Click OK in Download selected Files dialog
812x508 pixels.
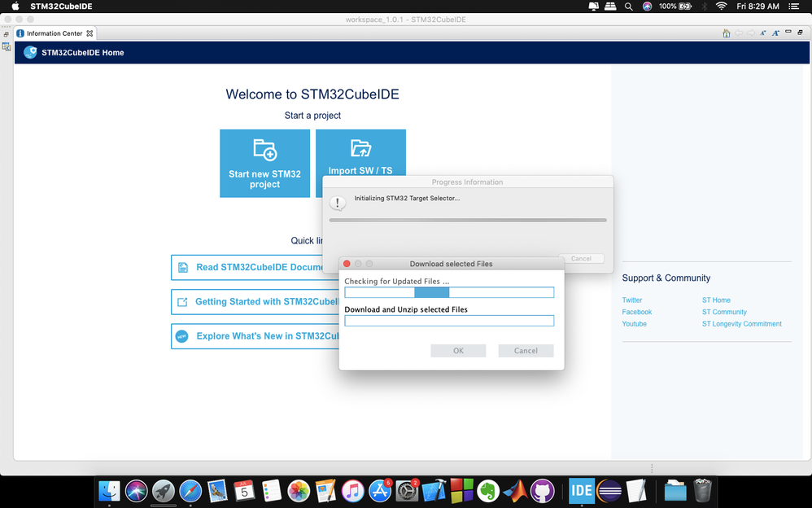pyautogui.click(x=458, y=351)
